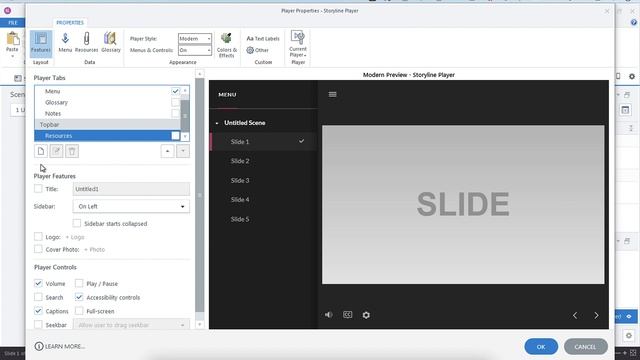Toggle the Resources tab checkbox
This screenshot has width=640, height=360.
point(175,136)
